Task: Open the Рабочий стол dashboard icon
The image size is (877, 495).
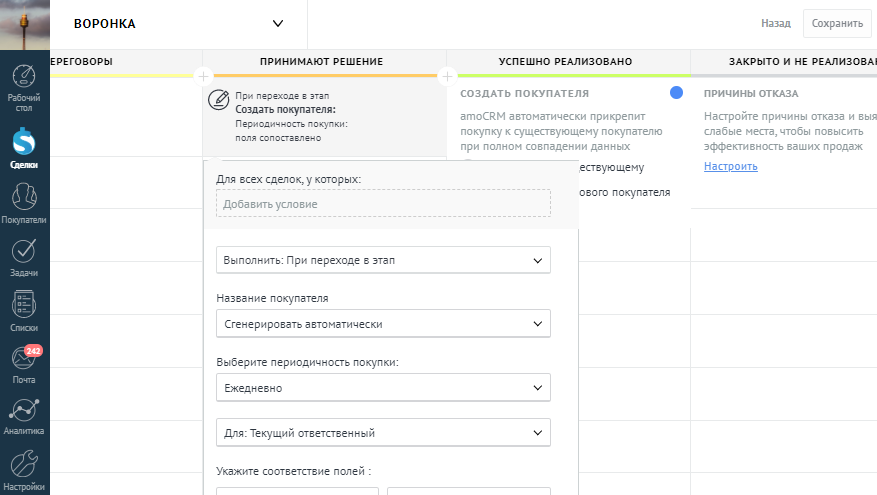Action: pos(24,85)
